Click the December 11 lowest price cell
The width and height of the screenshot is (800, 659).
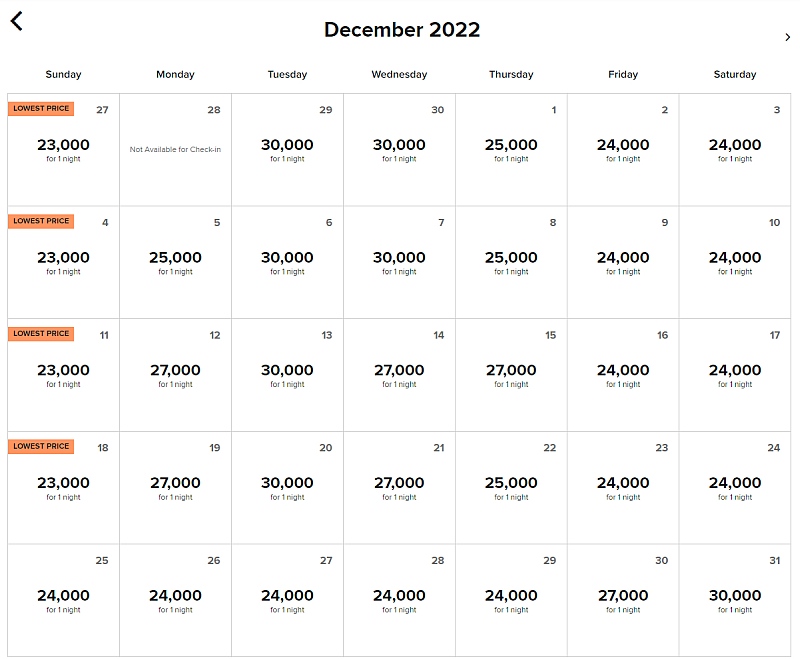pos(63,375)
